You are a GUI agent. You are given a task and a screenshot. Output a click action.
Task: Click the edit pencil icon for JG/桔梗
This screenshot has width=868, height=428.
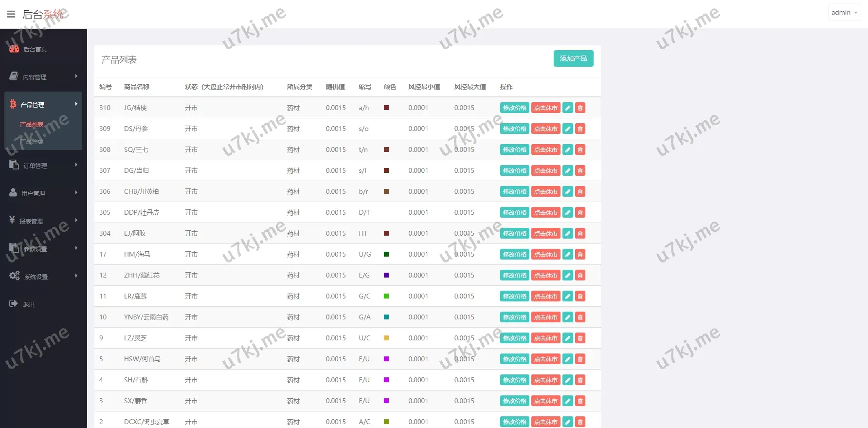(567, 108)
